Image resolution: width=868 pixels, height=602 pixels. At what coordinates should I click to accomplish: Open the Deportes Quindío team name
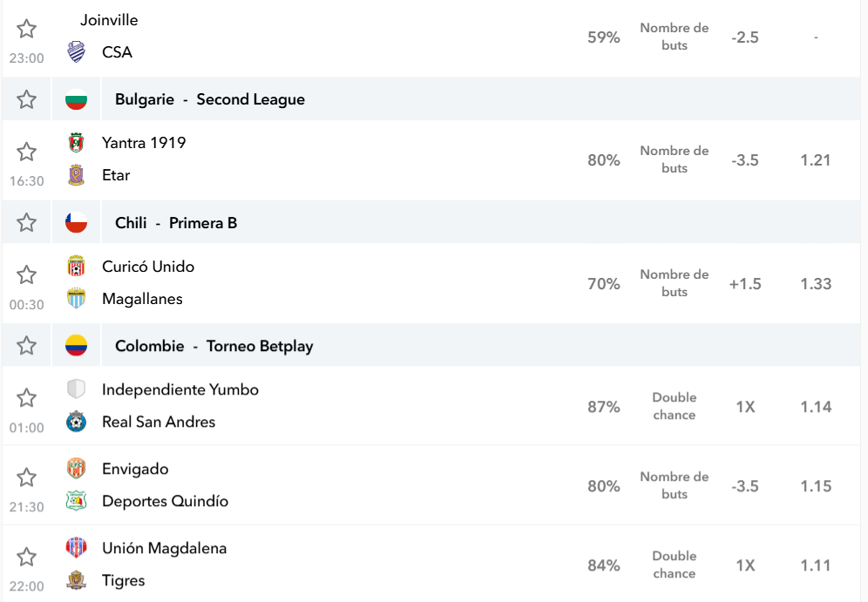(x=165, y=501)
